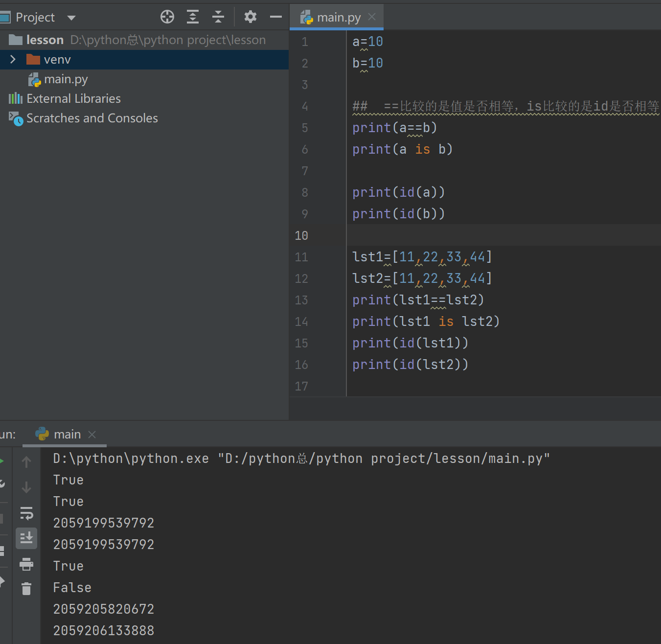The height and width of the screenshot is (644, 661).
Task: Click the python.exe command line in console
Action: click(x=301, y=459)
